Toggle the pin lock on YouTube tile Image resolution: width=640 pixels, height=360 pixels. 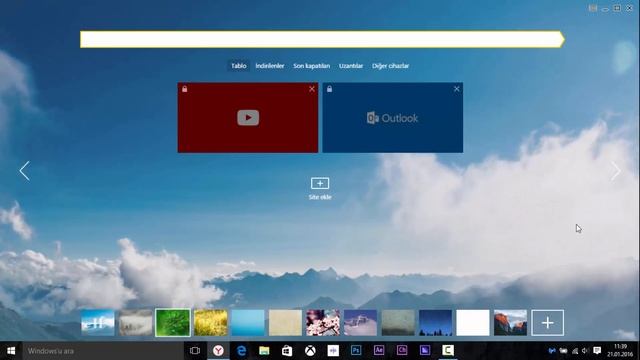(184, 89)
